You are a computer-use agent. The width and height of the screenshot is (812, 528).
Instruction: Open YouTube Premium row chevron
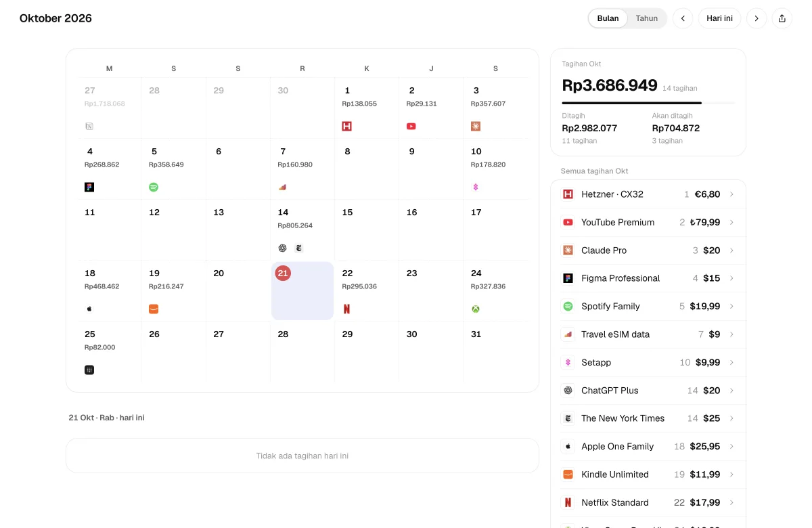[x=731, y=222]
